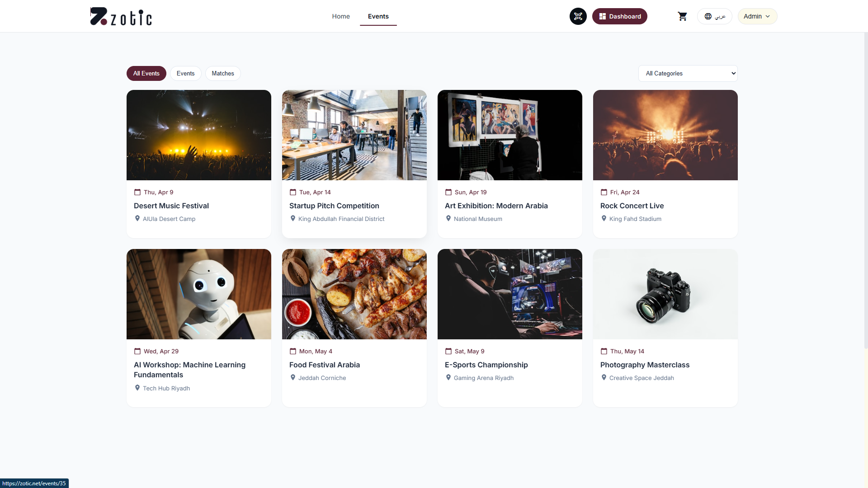Go to the Home tab

pyautogui.click(x=340, y=16)
